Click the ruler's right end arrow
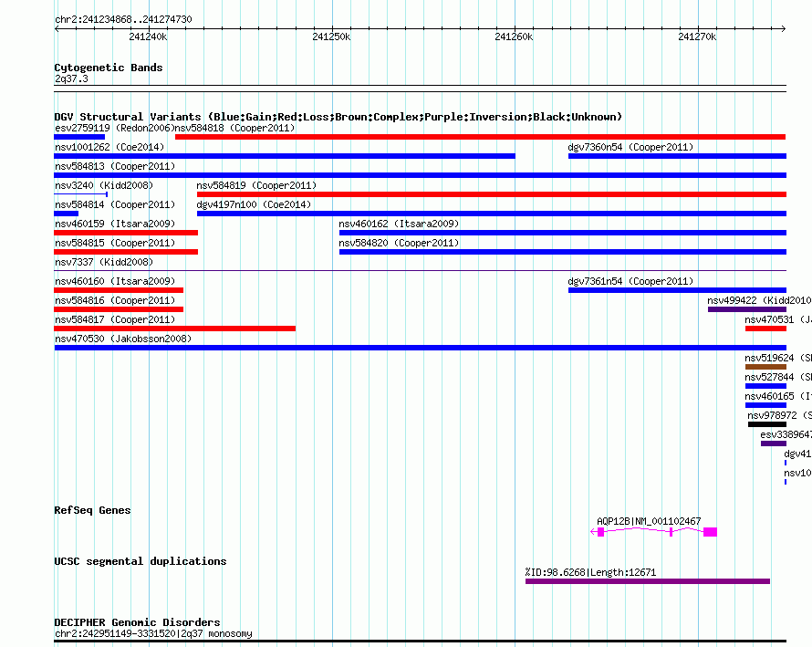 click(783, 28)
